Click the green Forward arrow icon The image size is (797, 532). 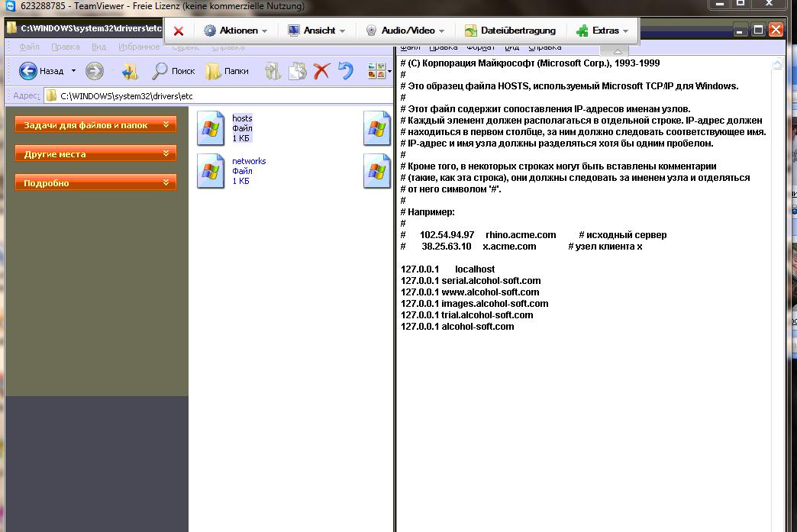point(94,71)
